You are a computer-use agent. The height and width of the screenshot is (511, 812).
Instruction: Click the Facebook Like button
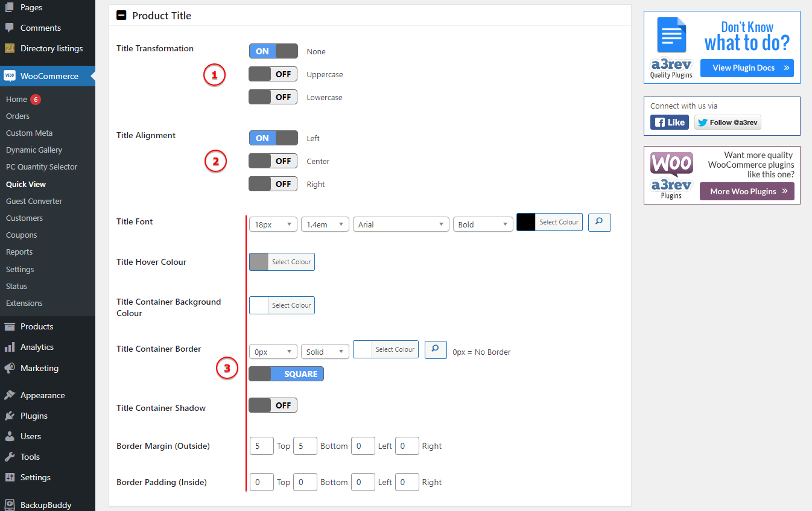coord(669,122)
